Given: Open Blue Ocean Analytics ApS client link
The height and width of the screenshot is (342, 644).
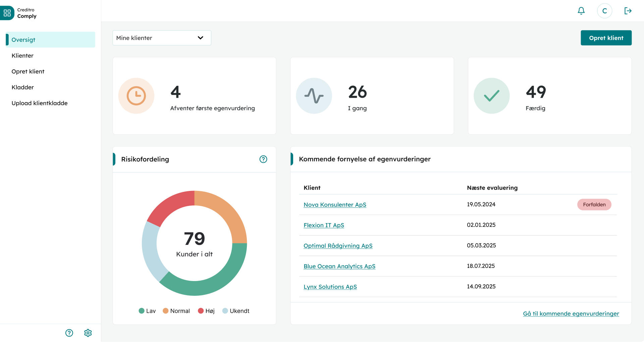Looking at the screenshot, I should 339,266.
